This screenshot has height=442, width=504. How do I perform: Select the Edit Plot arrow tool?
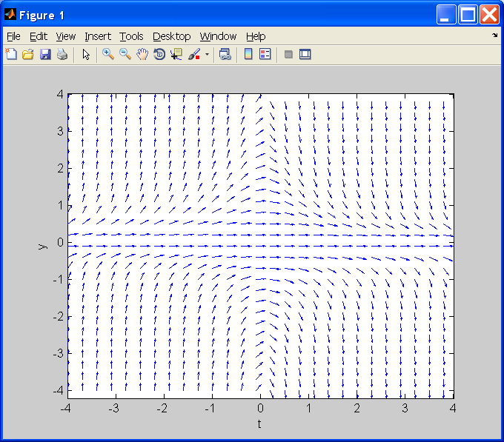pyautogui.click(x=86, y=54)
